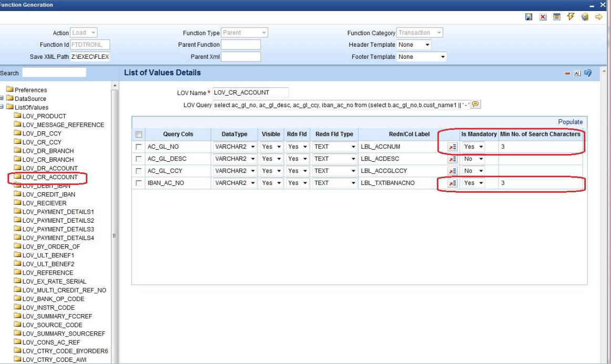Click the LBL_TXTIBANACNO label cell
The height and width of the screenshot is (364, 611).
[402, 183]
